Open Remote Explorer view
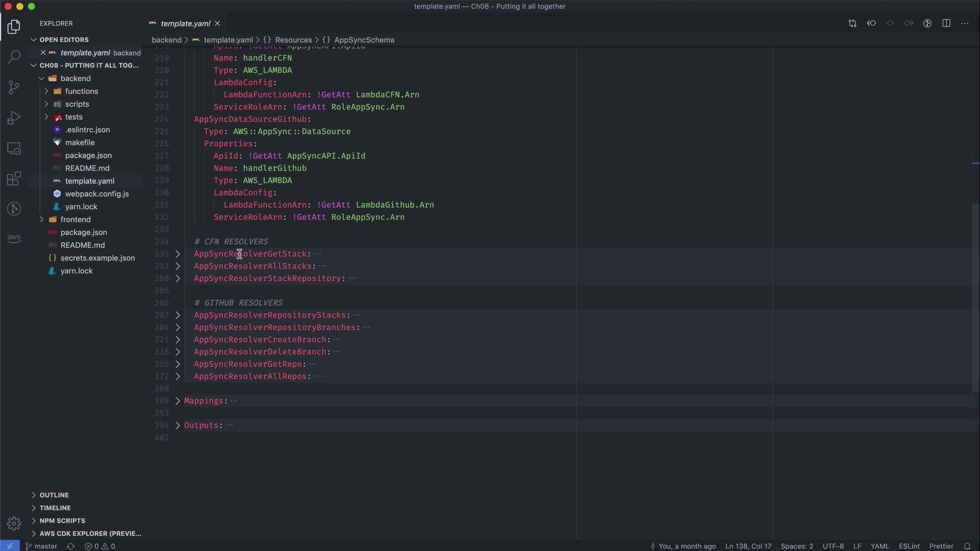Screen dimensions: 980x551 click(14, 148)
